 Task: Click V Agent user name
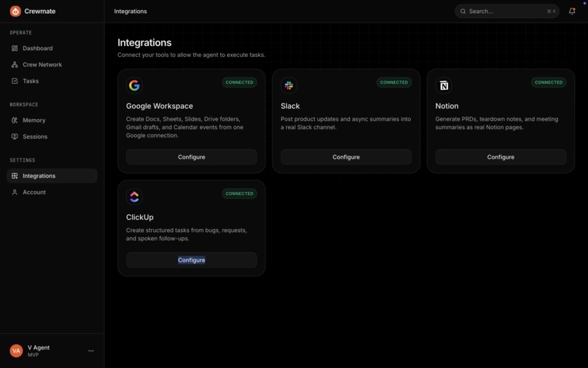pyautogui.click(x=39, y=348)
